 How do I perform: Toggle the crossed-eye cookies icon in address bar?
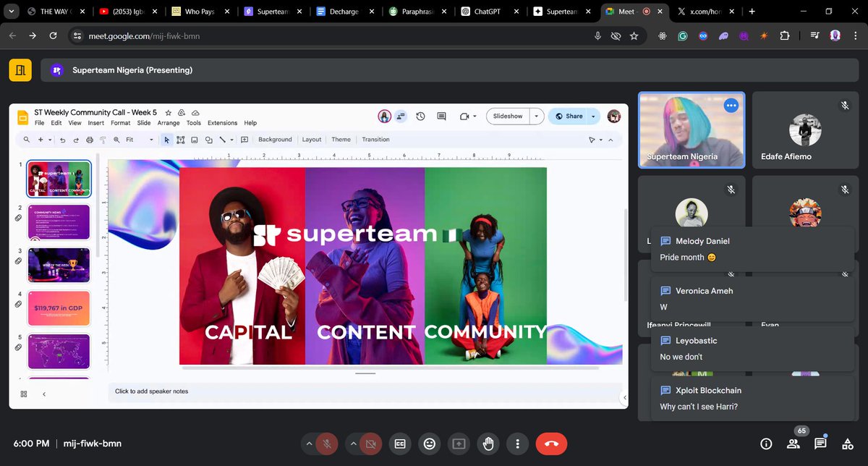(616, 35)
